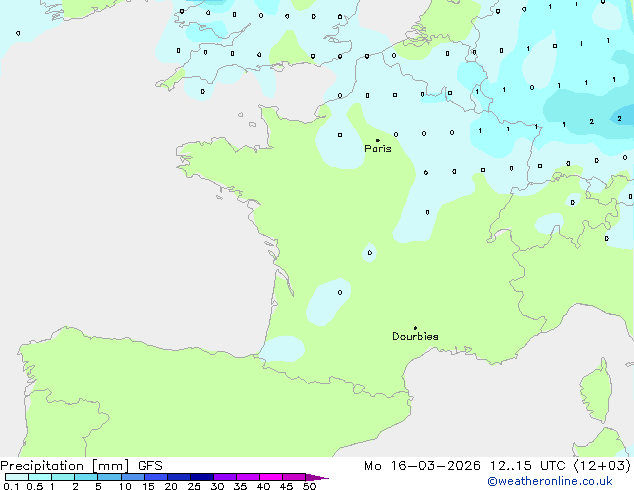Click the 10 legend scale number
This screenshot has width=634, height=490.
(125, 486)
